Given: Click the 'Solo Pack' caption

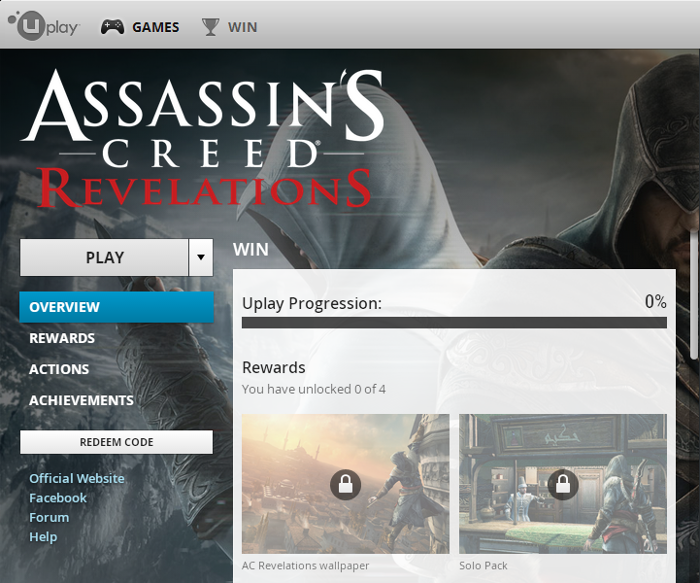Looking at the screenshot, I should point(483,566).
